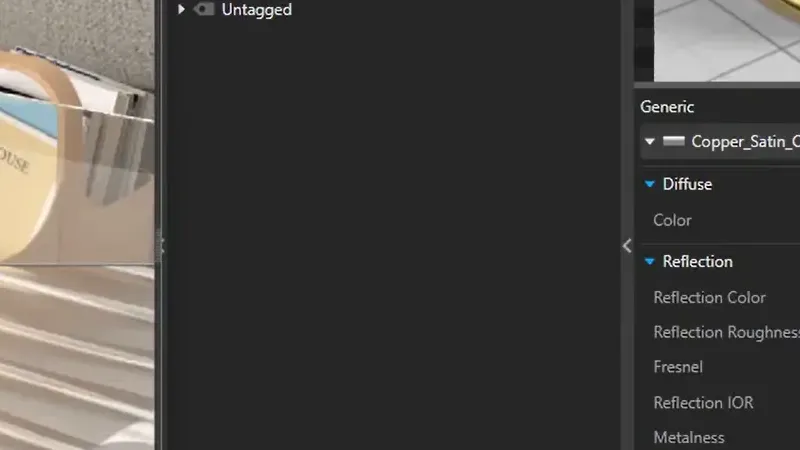Click the Reflection section header text
800x450 pixels.
pos(697,262)
